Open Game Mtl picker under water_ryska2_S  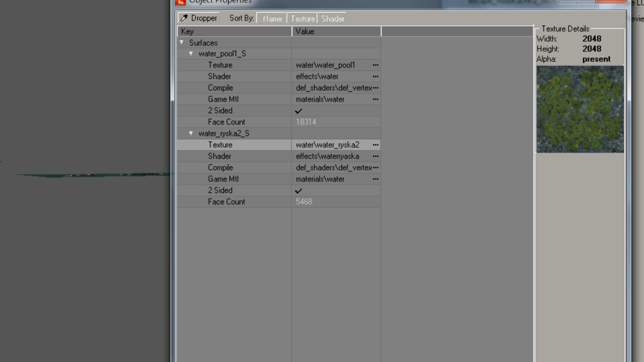click(x=375, y=178)
